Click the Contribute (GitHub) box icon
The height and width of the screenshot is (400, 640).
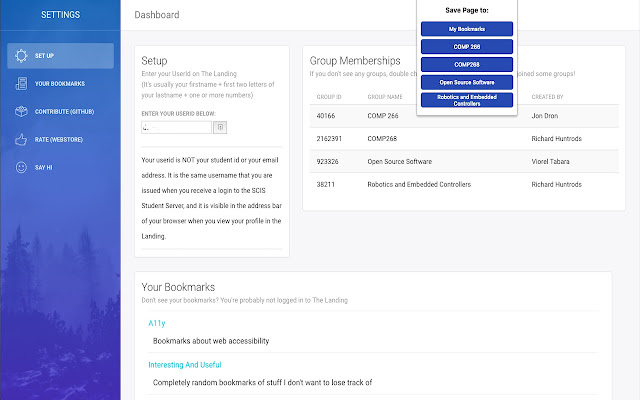22,111
